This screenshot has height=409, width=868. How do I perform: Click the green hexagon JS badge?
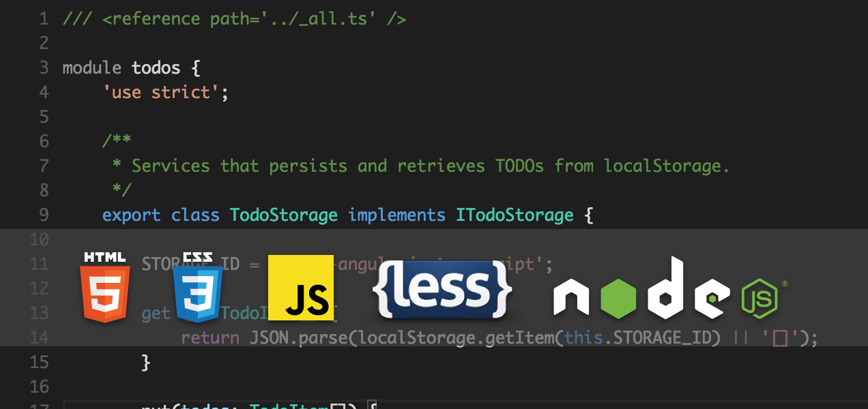pyautogui.click(x=760, y=299)
